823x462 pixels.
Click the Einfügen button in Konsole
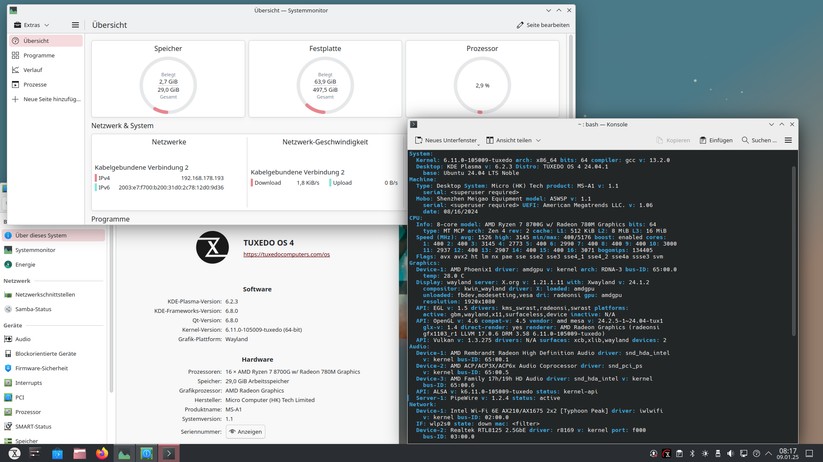tap(715, 140)
